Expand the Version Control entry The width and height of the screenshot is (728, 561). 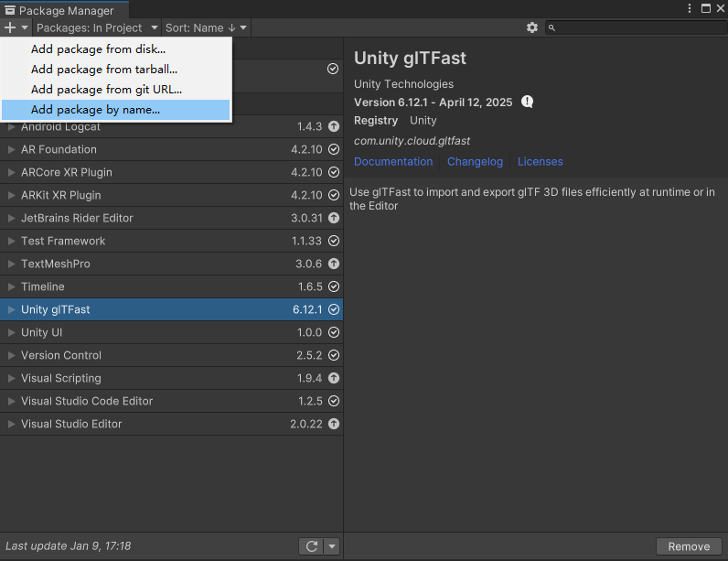pos(12,355)
